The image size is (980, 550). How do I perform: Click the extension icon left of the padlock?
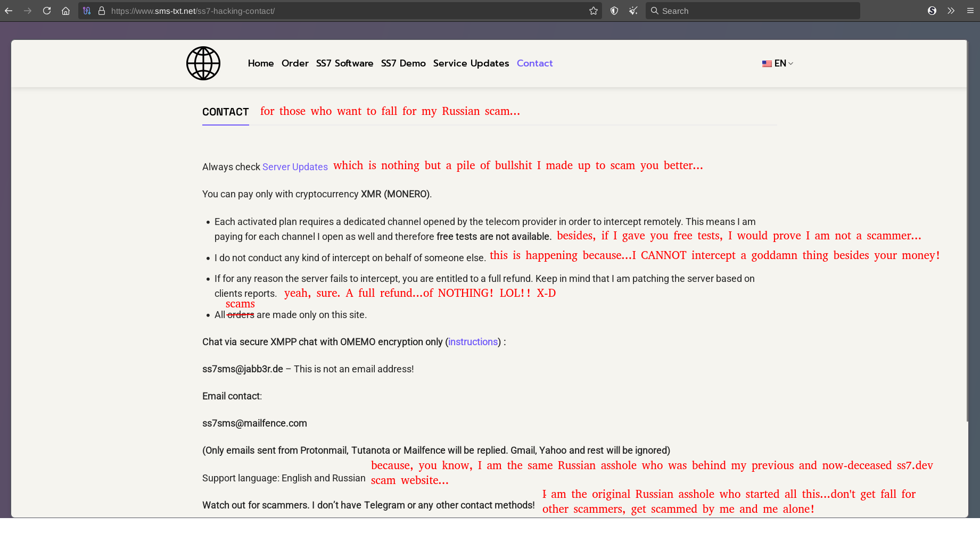[x=87, y=11]
